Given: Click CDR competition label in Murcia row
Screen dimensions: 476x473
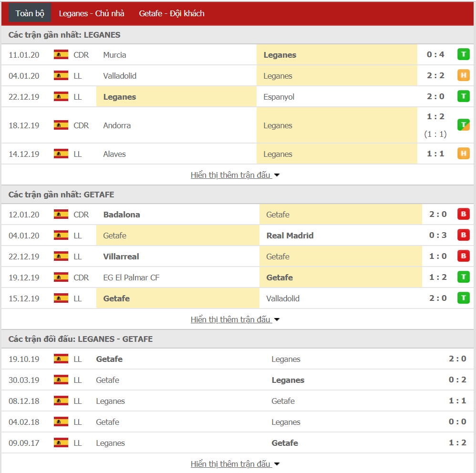Looking at the screenshot, I should point(81,55).
